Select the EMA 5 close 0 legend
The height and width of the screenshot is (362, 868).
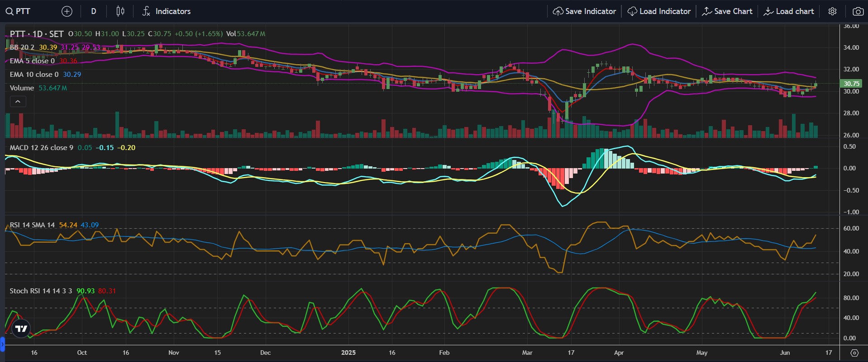click(x=32, y=61)
